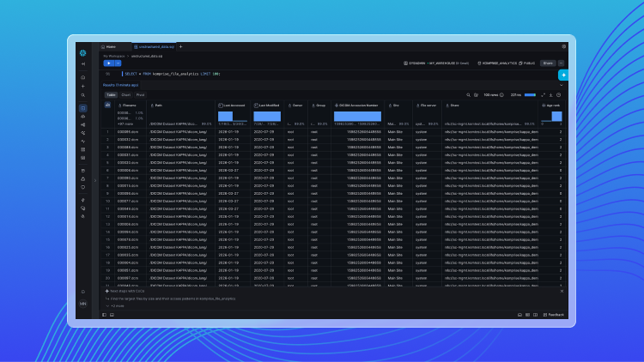Open the Feedback link

coord(554,315)
